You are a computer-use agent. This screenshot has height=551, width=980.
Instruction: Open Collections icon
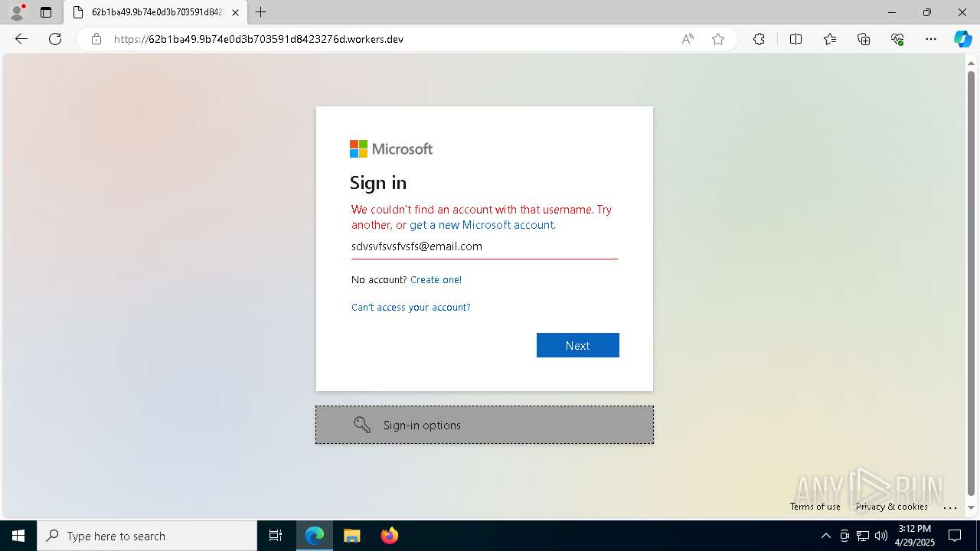[864, 39]
